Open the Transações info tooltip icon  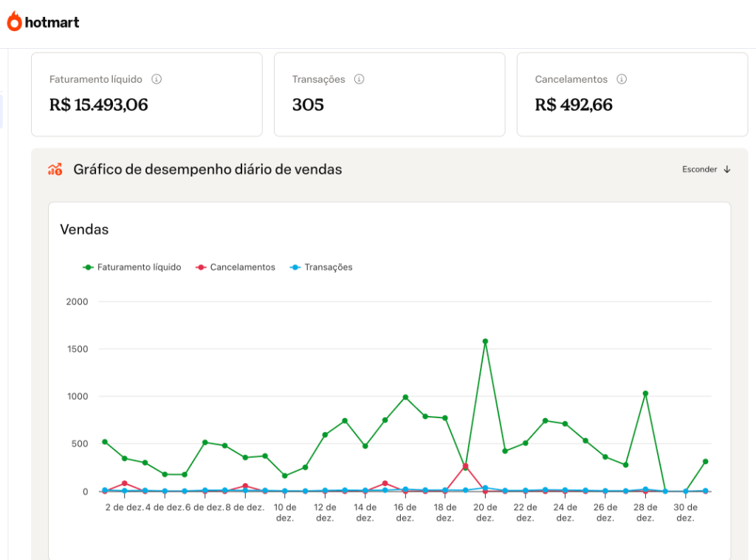pyautogui.click(x=360, y=79)
